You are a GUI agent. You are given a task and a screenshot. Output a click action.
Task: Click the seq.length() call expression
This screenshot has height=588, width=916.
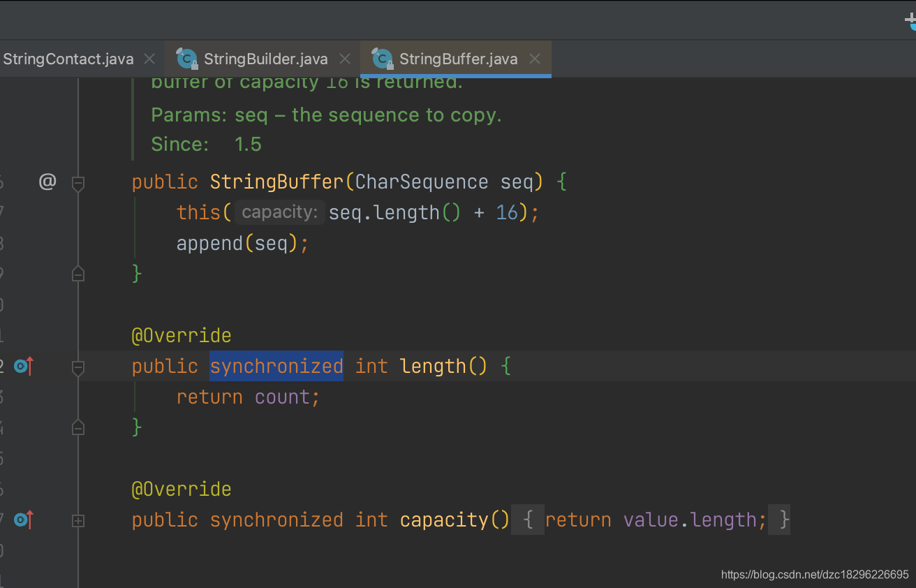click(394, 212)
